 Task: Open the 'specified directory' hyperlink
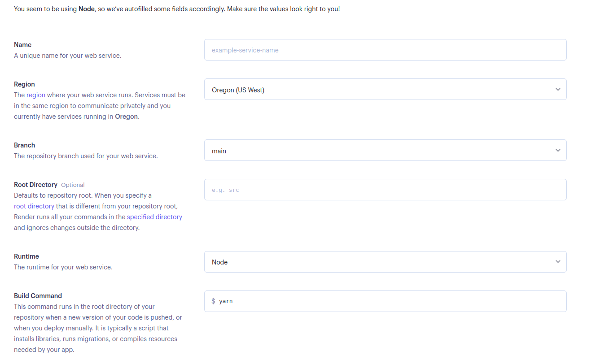[x=154, y=217]
